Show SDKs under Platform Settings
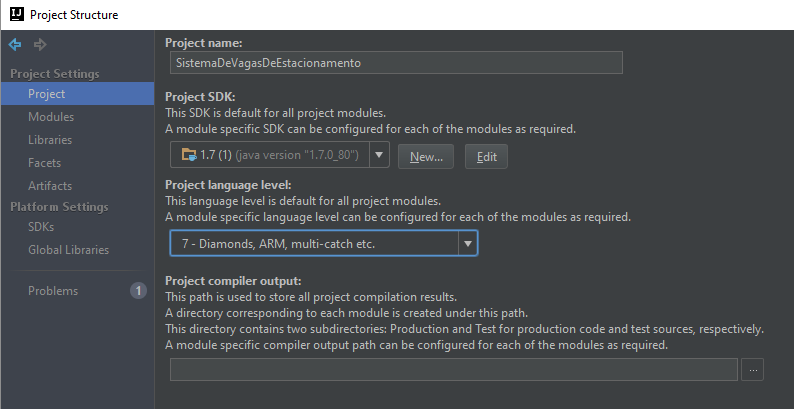 (41, 227)
